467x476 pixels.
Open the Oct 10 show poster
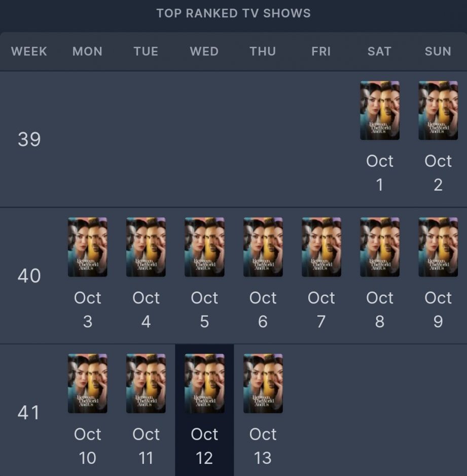[x=87, y=383]
